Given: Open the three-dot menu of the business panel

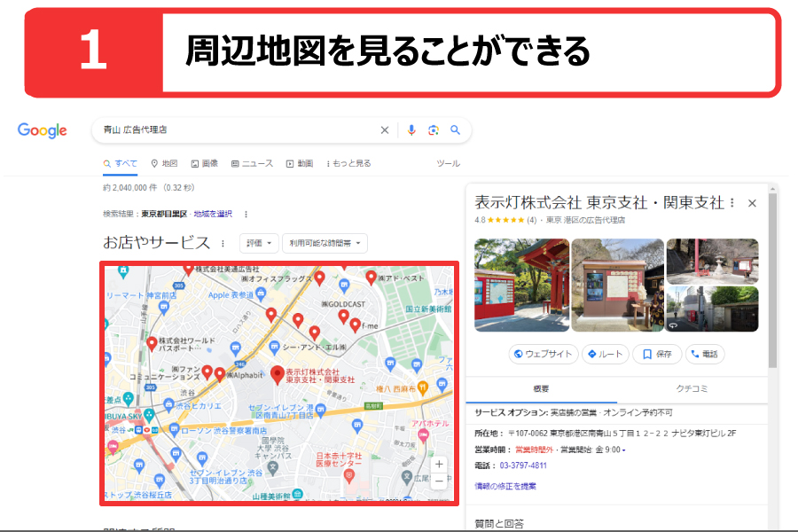Looking at the screenshot, I should (x=732, y=203).
